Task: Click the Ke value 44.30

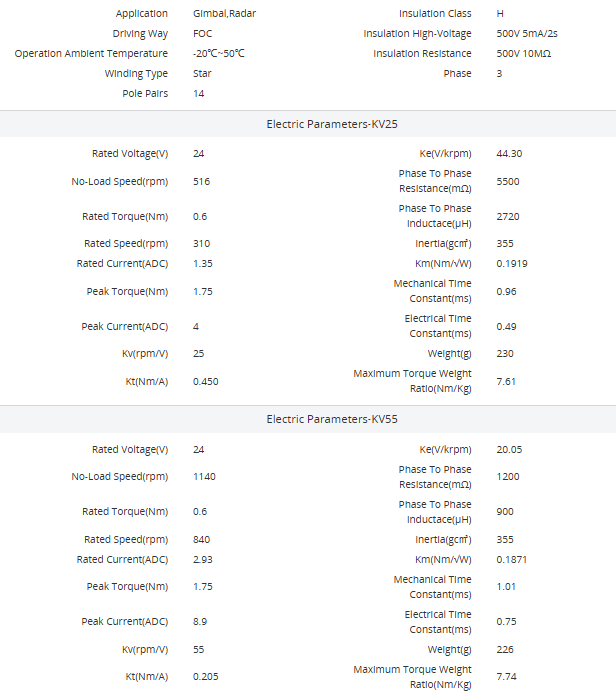Action: tap(509, 154)
